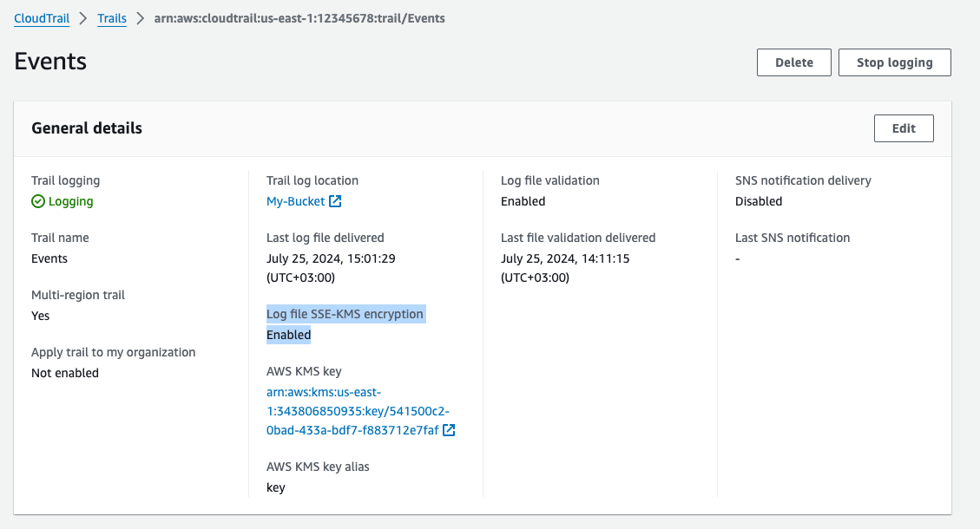
Task: Click the AWS KMS key alias value key
Action: [276, 487]
